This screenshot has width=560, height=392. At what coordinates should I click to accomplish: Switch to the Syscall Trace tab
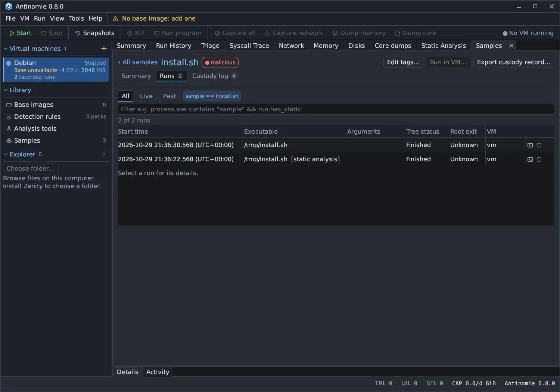(x=249, y=46)
